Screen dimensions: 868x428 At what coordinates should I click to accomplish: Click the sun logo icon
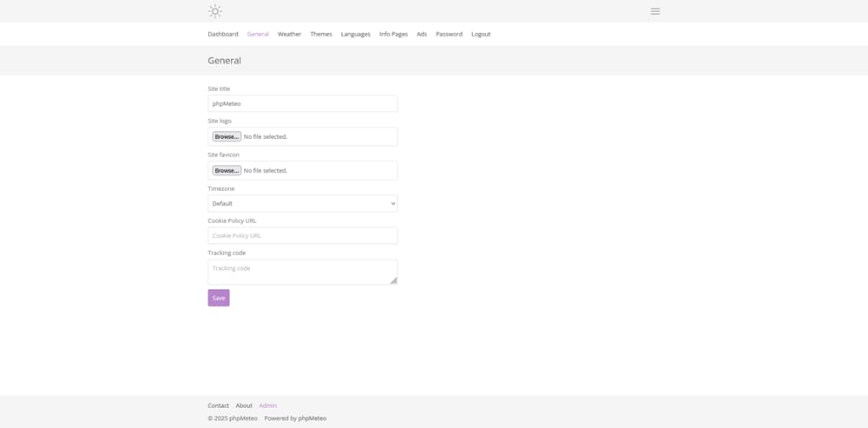click(214, 11)
